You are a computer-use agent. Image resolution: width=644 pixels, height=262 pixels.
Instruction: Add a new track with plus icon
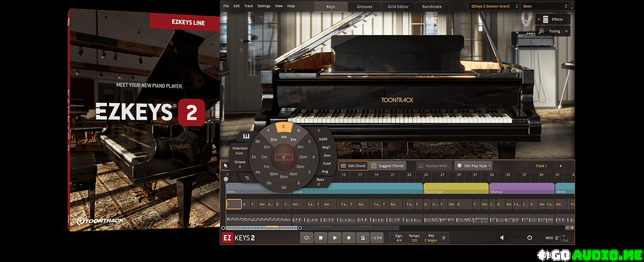click(x=560, y=166)
